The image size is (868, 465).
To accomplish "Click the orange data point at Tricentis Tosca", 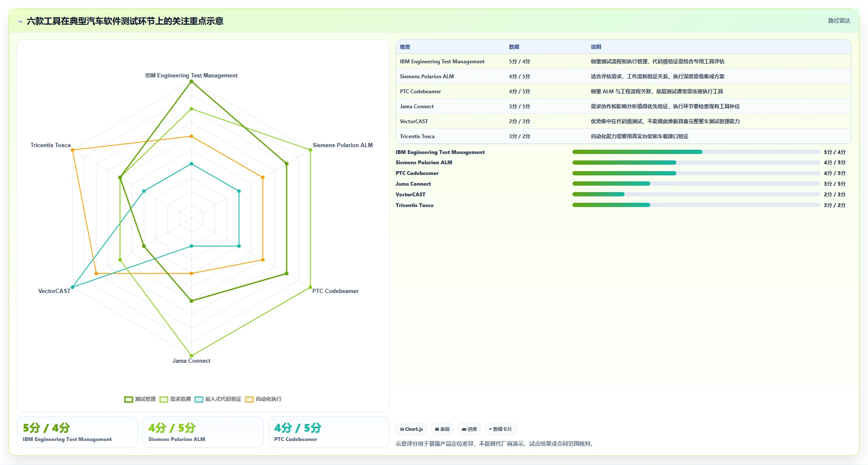I will tap(72, 150).
